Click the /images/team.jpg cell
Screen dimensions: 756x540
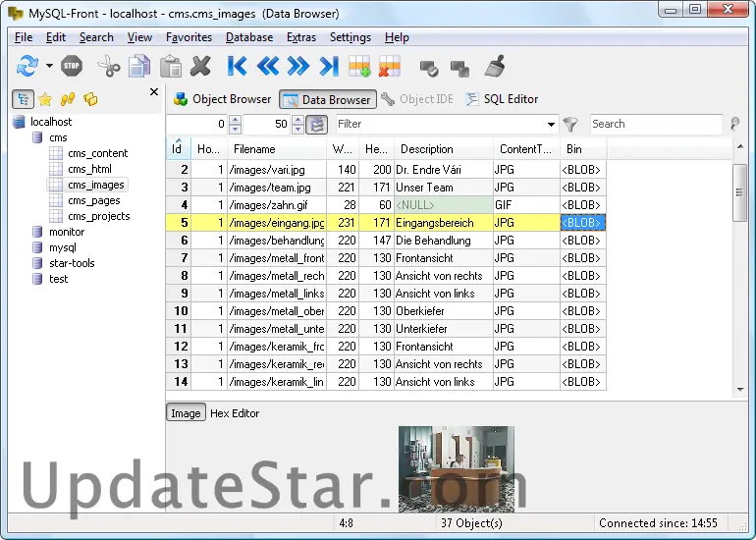277,188
